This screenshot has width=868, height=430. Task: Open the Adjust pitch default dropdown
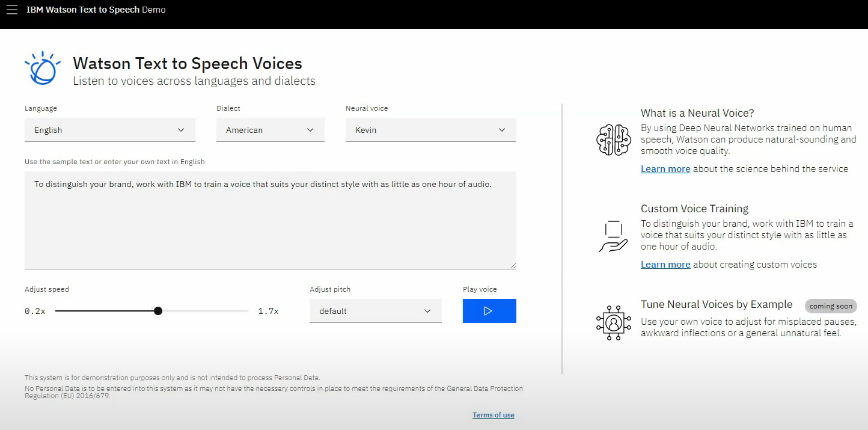(x=376, y=311)
